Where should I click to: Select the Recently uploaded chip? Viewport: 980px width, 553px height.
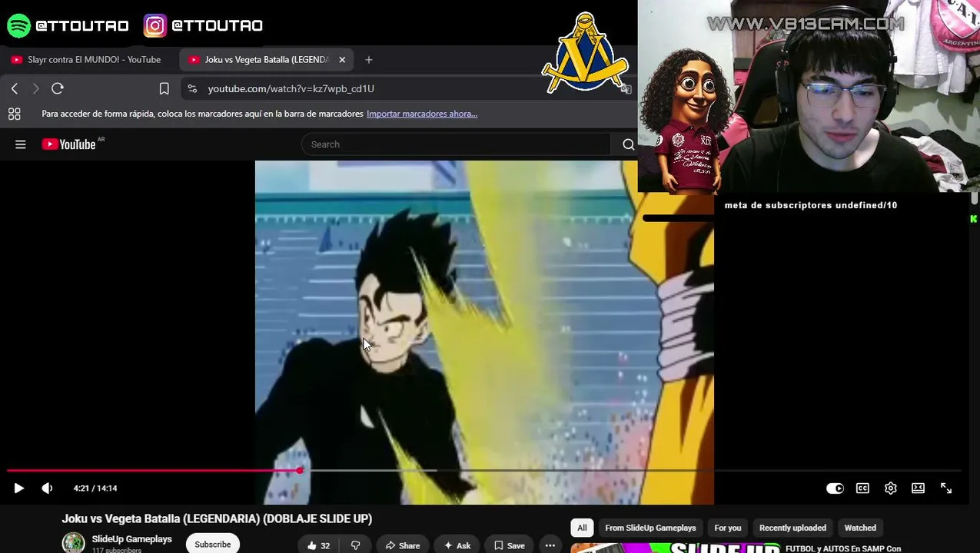(x=792, y=528)
